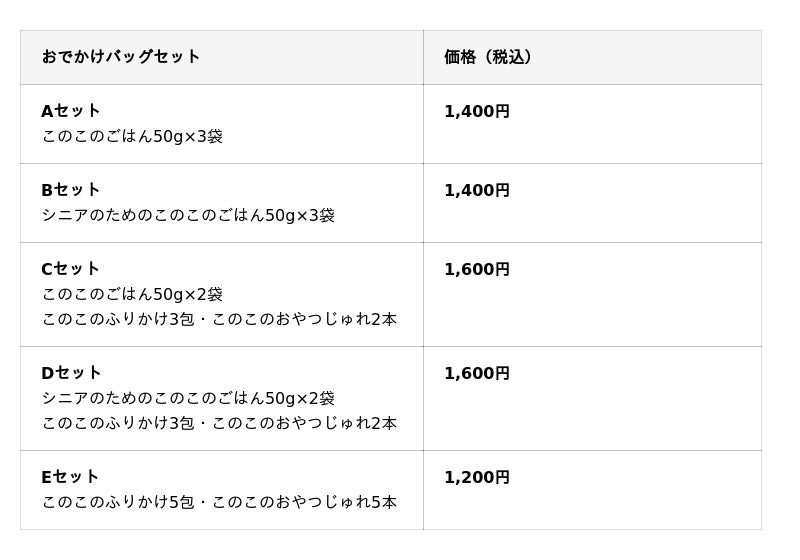Select the Bセット title text
Image resolution: width=800 pixels, height=560 pixels.
[x=71, y=190]
